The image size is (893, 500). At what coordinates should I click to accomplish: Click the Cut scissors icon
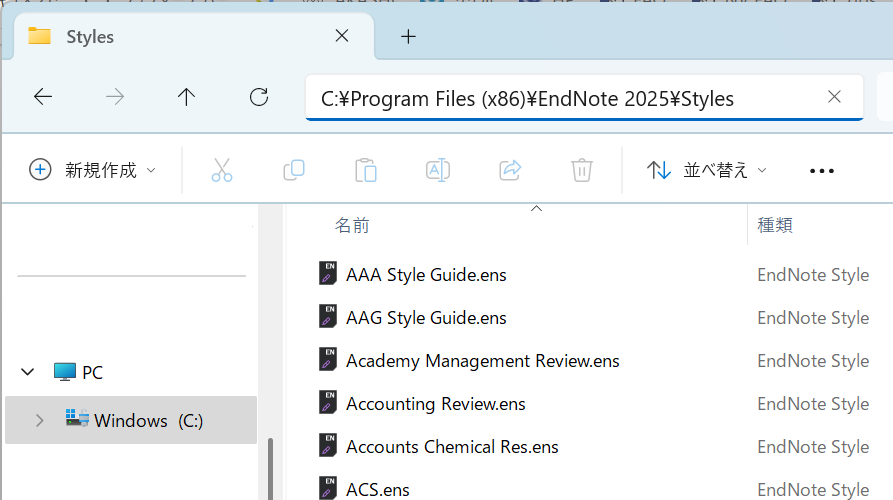222,170
